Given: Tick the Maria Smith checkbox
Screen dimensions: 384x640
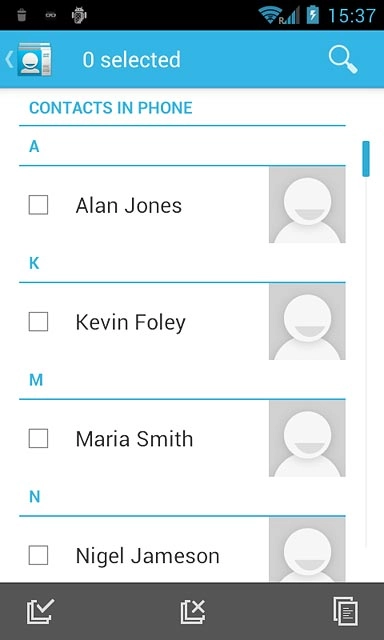Looking at the screenshot, I should point(38,438).
